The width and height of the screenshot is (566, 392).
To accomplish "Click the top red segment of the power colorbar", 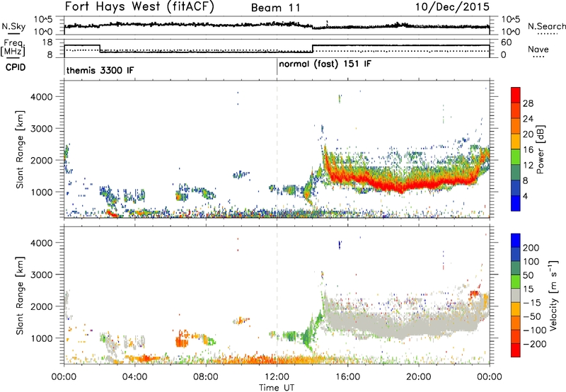I will point(516,96).
